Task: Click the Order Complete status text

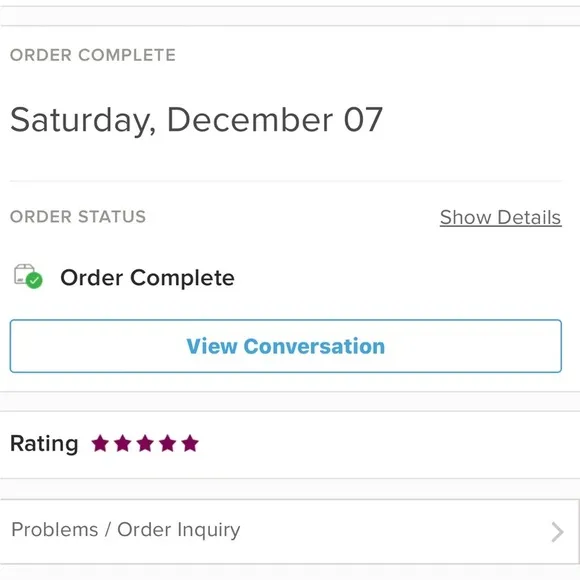Action: [x=147, y=277]
